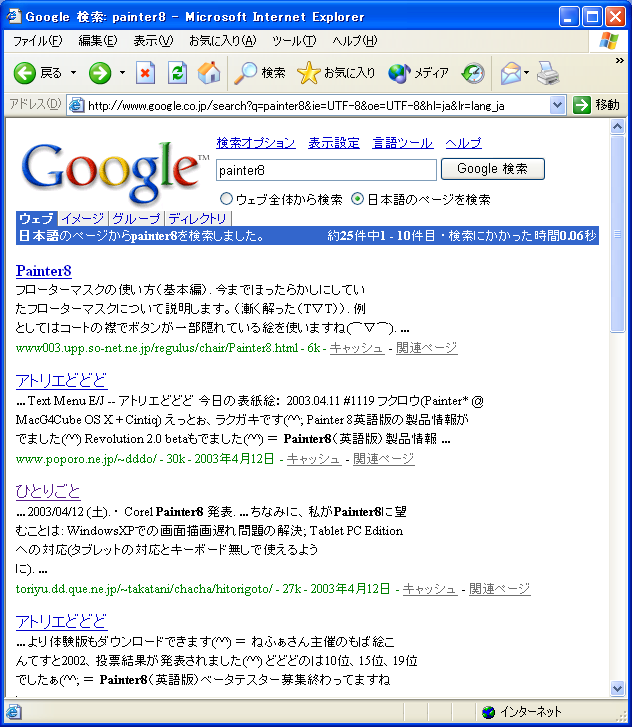The width and height of the screenshot is (632, 727).
Task: Select the search entire web radio button
Action: (226, 199)
